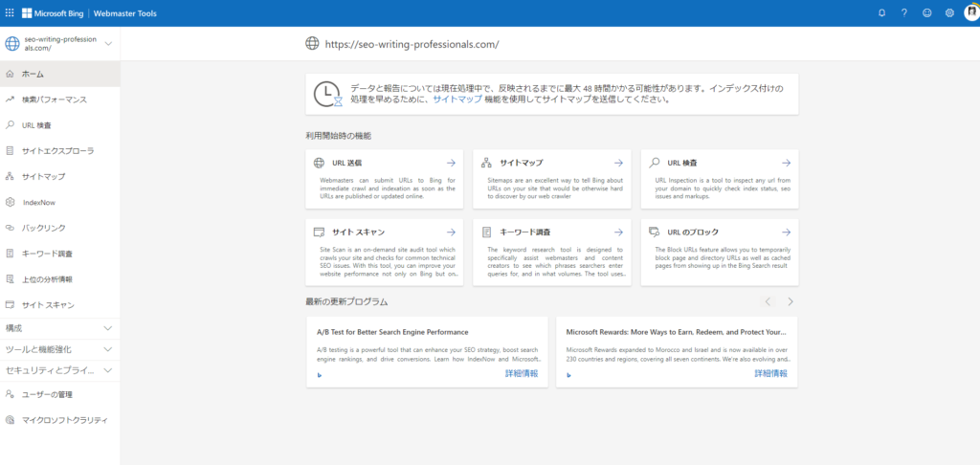Click the マイクロソフトクラリティ icon
Screen dimensions: 980x465
(10, 420)
